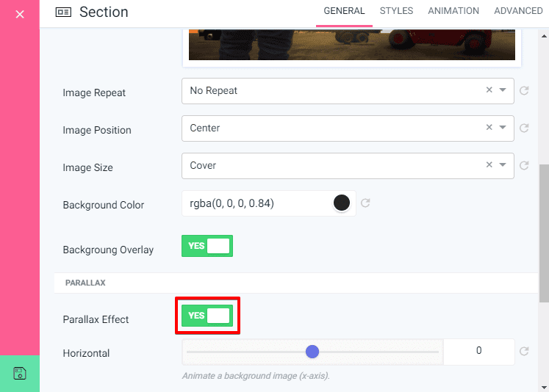This screenshot has height=392, width=549.
Task: Reset the Horizontal parallax value
Action: (524, 352)
